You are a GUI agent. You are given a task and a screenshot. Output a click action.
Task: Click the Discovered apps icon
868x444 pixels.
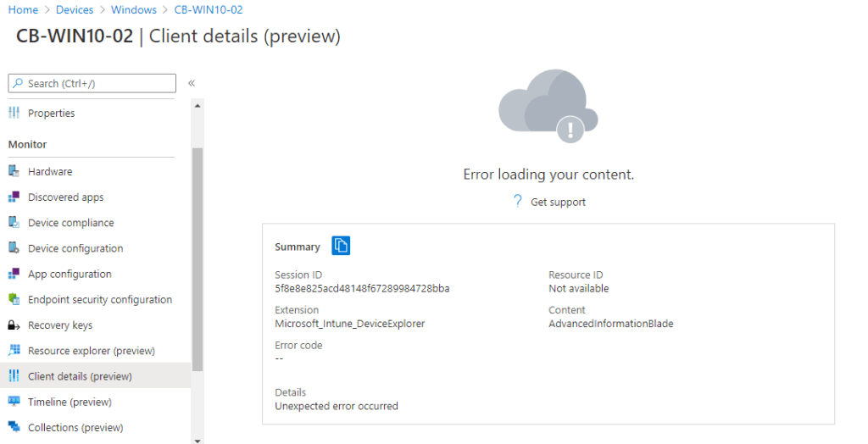point(14,197)
